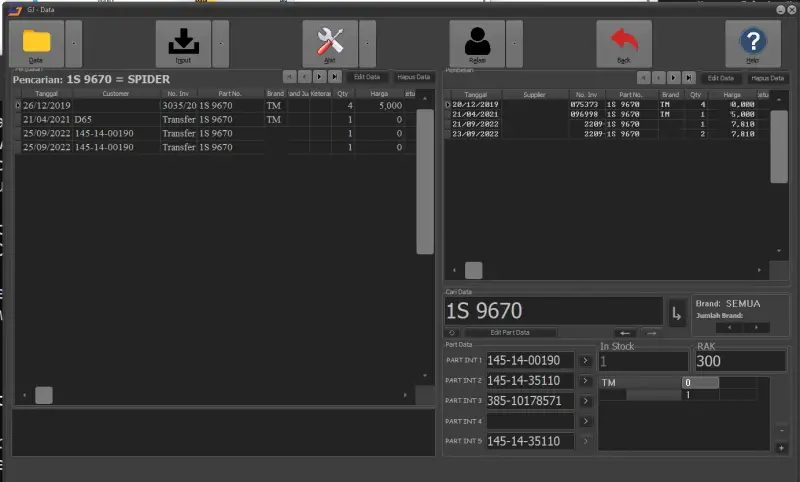Click the Edit Part Data button
This screenshot has width=800, height=482.
pos(510,333)
